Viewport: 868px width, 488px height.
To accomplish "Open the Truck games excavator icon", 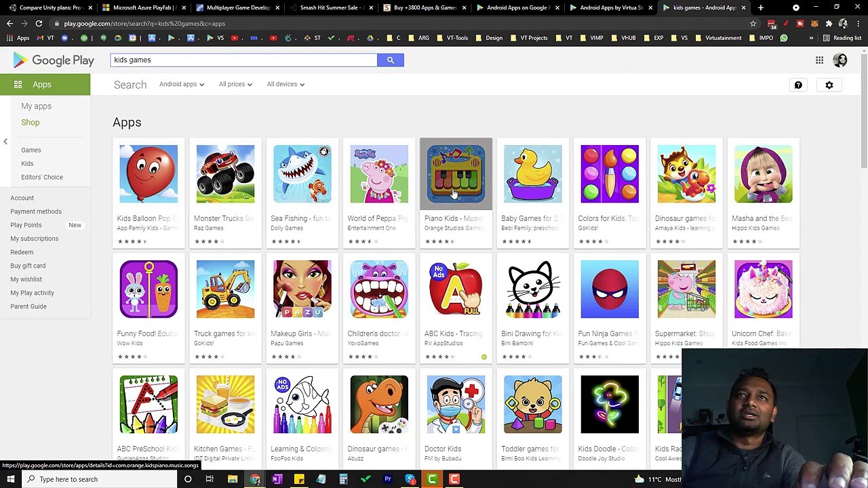I will (x=225, y=289).
